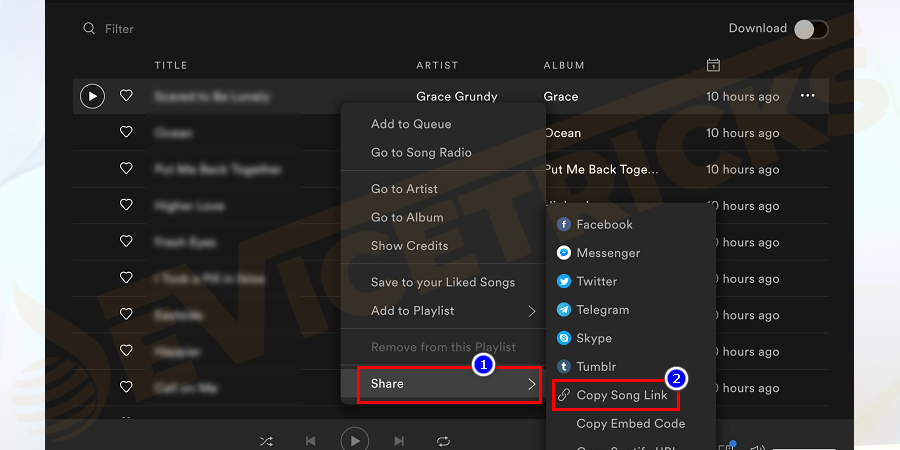Sort by the ALBUM column header
Image resolution: width=900 pixels, height=450 pixels.
[x=564, y=65]
